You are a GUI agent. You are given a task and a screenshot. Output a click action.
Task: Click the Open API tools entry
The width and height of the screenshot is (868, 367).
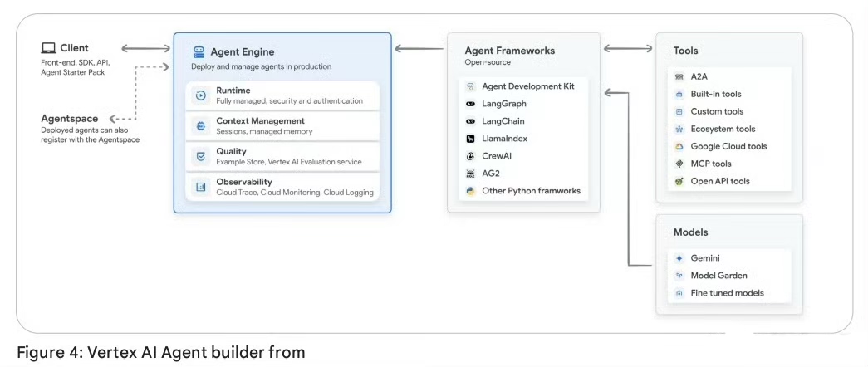coord(719,181)
